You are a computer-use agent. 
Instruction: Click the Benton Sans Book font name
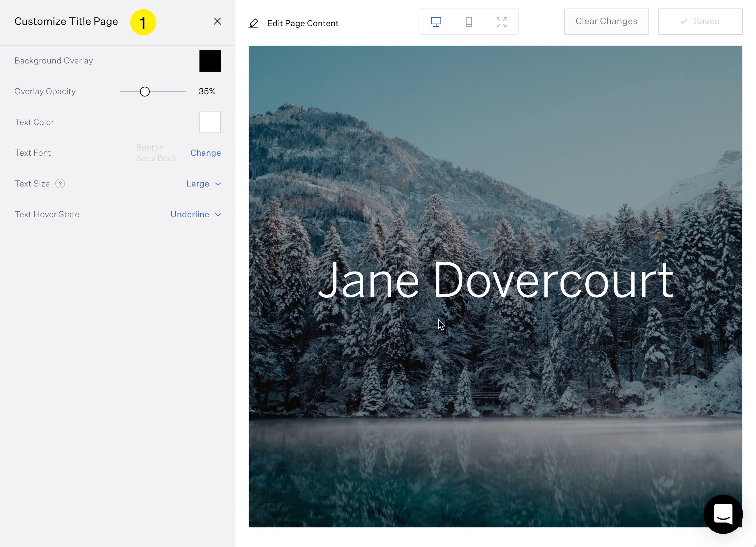pyautogui.click(x=156, y=153)
